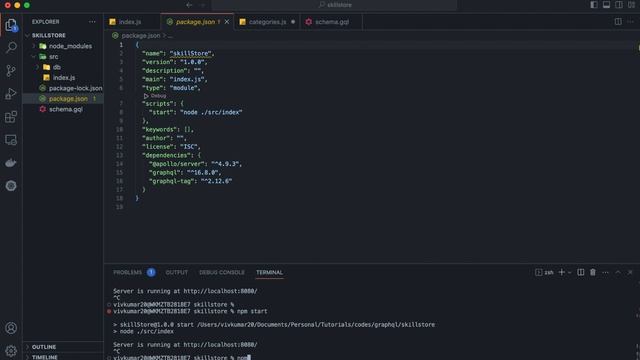
Task: Click line number 1 in the gutter
Action: 121,45
